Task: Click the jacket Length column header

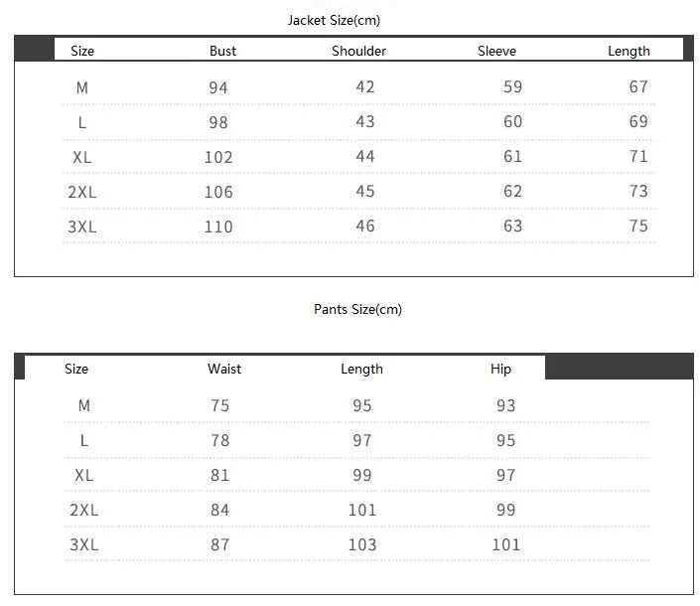Action: [629, 52]
